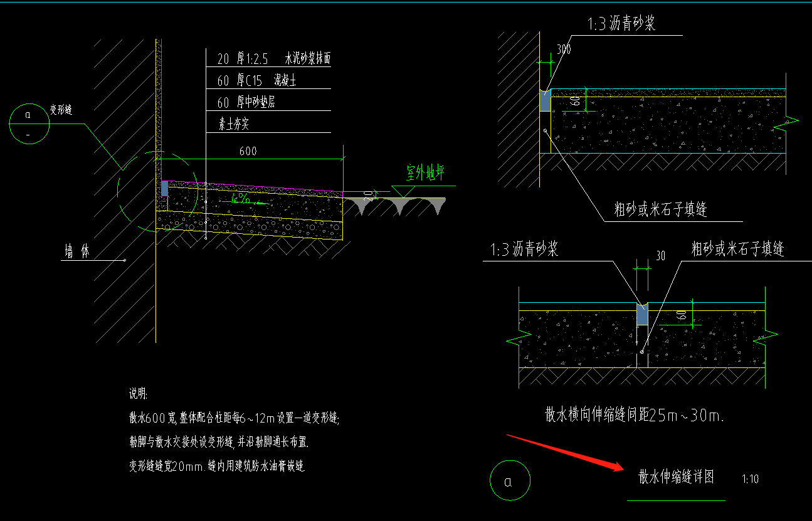Click the green '室外地坪' elevation label

[x=425, y=173]
